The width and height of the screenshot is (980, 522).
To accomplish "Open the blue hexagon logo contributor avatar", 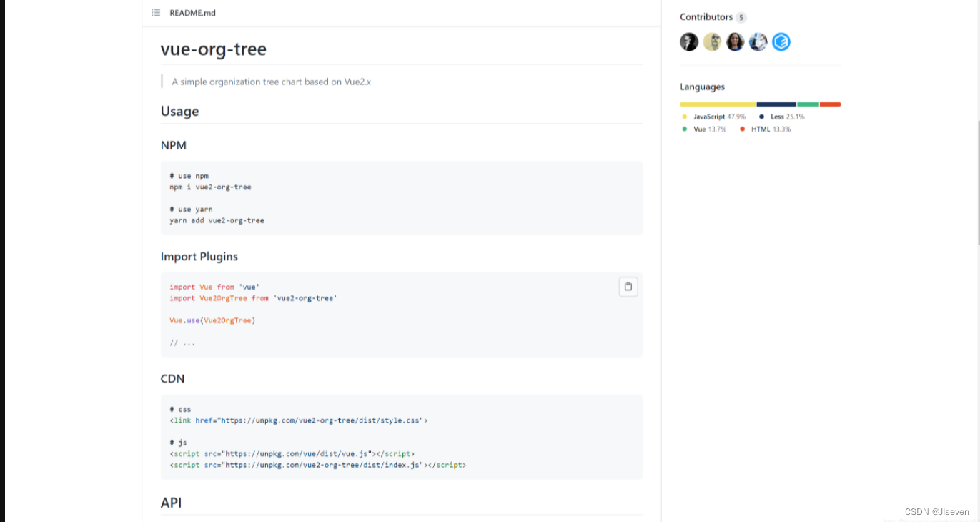I will (x=781, y=42).
